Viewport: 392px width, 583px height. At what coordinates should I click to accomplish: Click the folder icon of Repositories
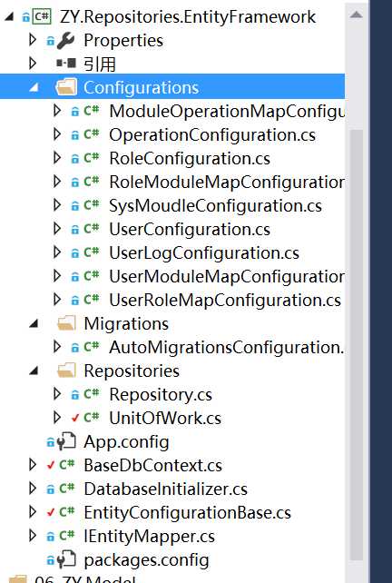[66, 371]
